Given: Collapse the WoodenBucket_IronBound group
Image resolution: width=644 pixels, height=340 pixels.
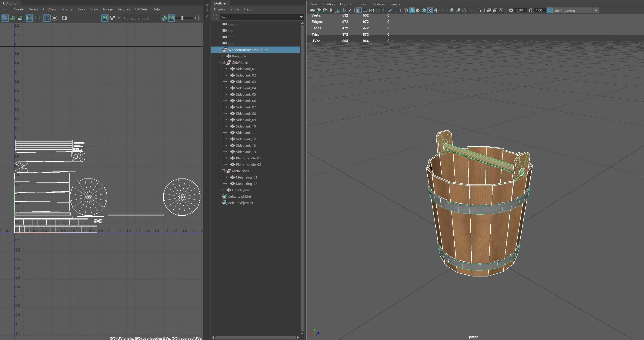Looking at the screenshot, I should [220, 50].
